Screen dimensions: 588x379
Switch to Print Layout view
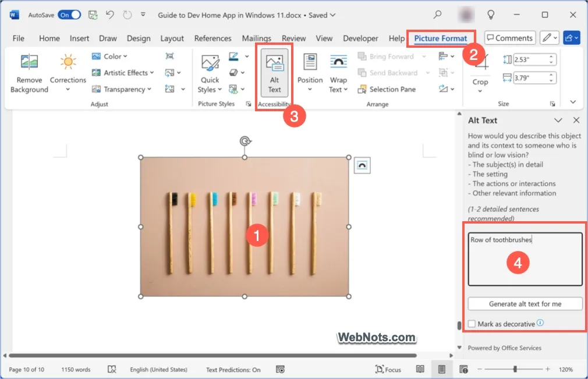pos(441,370)
